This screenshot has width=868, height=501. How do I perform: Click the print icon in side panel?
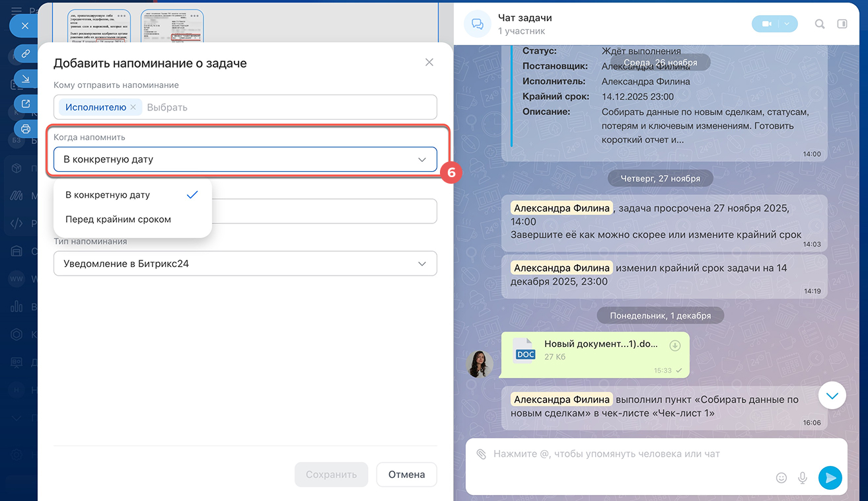(x=25, y=129)
